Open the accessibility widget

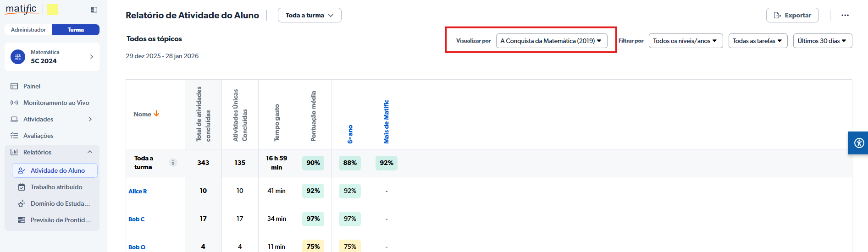859,143
